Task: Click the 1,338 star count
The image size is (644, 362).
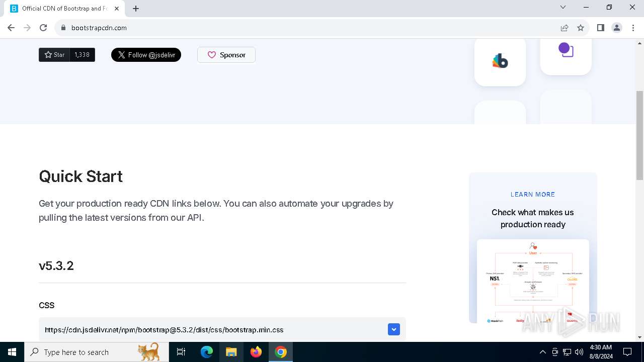Action: (82, 55)
